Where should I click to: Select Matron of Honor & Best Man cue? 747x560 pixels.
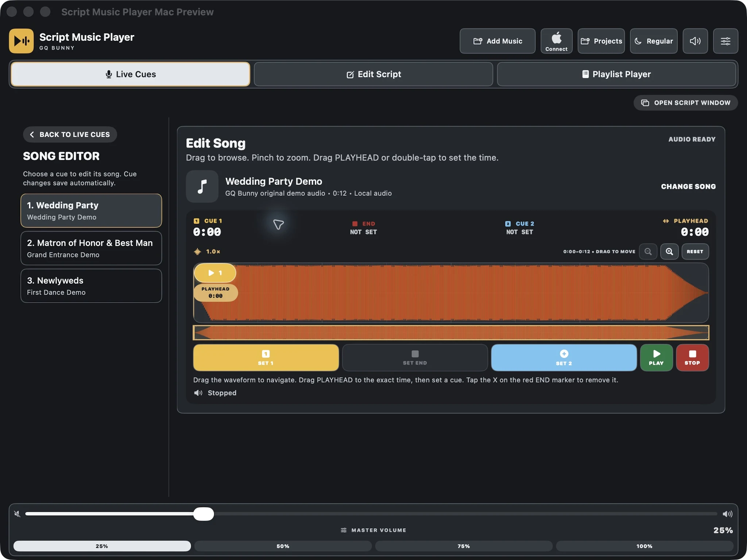click(91, 248)
